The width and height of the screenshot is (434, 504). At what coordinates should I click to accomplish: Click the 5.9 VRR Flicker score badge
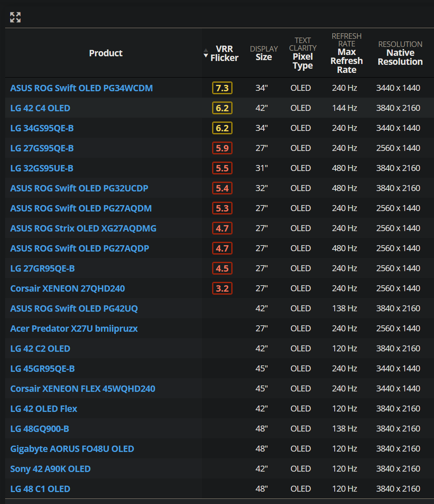pos(222,148)
